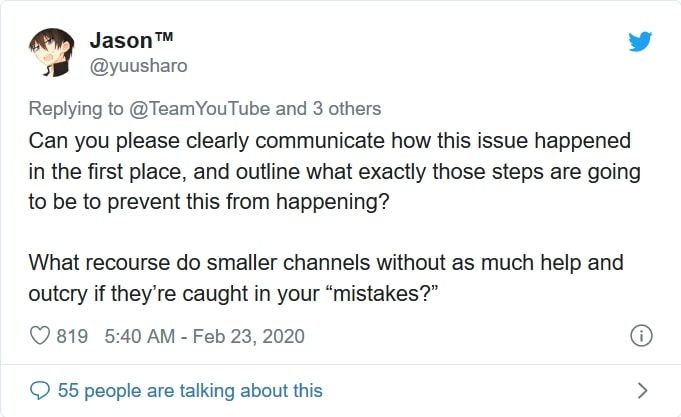The width and height of the screenshot is (681, 417).
Task: Select the first paragraph of tweet text
Action: click(x=334, y=171)
